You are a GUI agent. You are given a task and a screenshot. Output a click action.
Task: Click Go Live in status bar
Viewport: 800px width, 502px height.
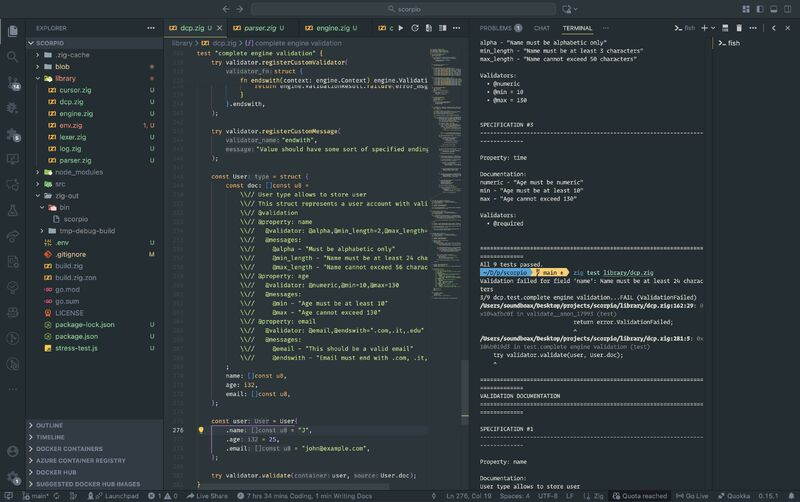692,496
